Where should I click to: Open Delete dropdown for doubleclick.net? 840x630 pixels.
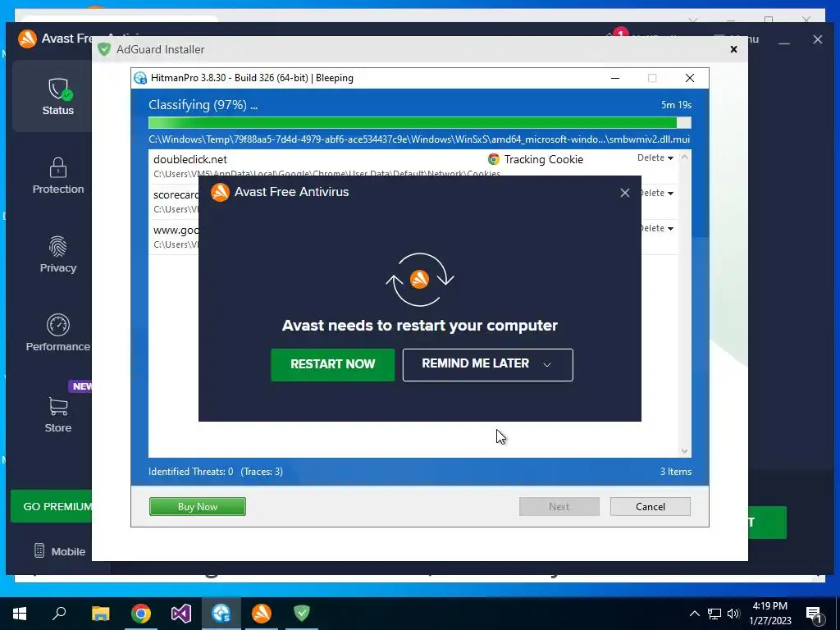point(655,158)
